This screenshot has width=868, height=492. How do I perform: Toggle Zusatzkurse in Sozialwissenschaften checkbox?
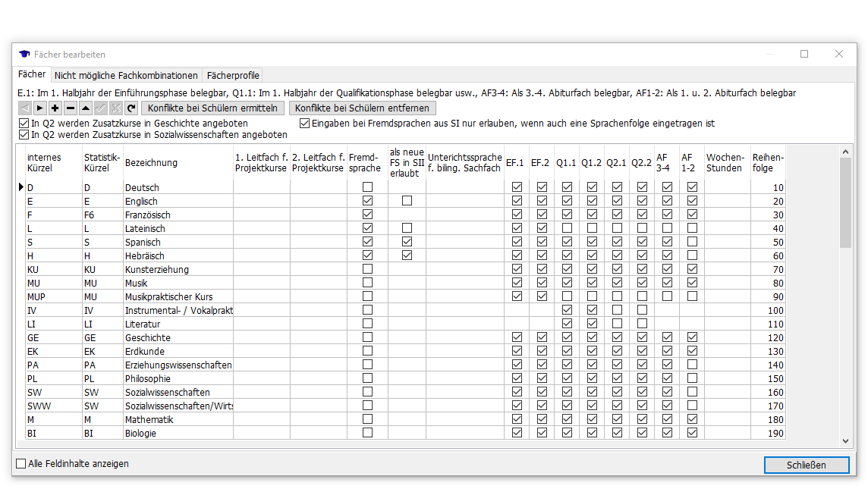point(24,134)
